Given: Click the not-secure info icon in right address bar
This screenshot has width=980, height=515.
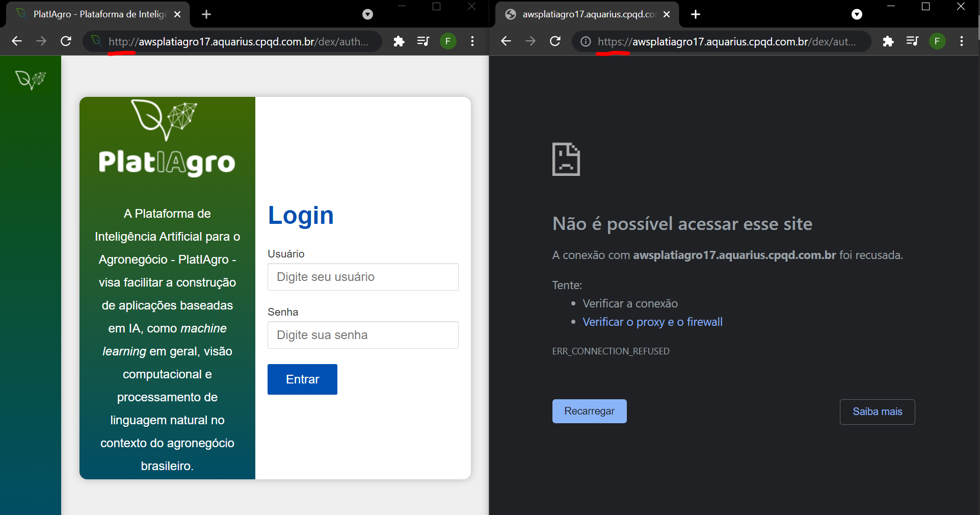Looking at the screenshot, I should click(586, 41).
